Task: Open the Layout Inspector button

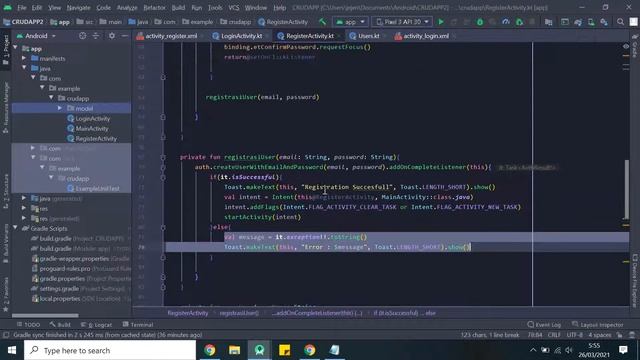Action: point(598,324)
